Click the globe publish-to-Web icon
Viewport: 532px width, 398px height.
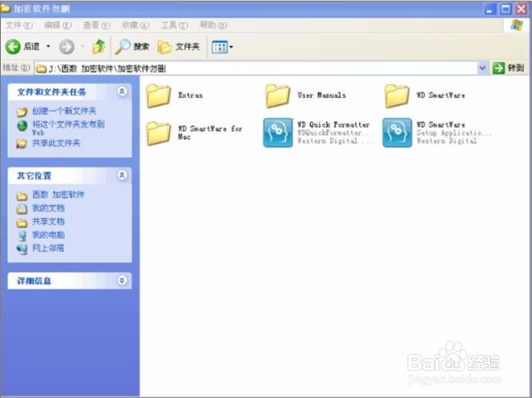(x=22, y=125)
